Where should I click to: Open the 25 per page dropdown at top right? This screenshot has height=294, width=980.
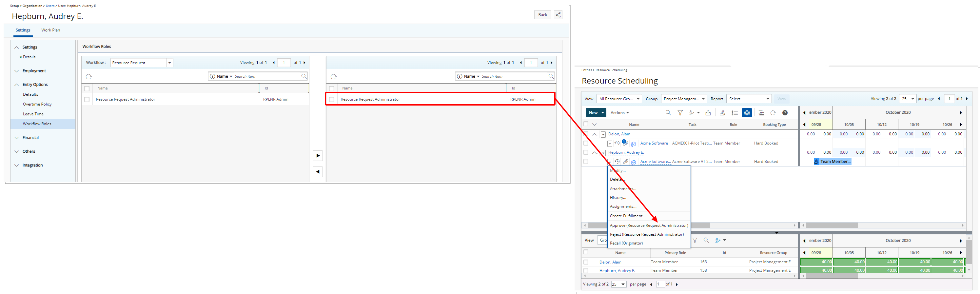[x=907, y=99]
